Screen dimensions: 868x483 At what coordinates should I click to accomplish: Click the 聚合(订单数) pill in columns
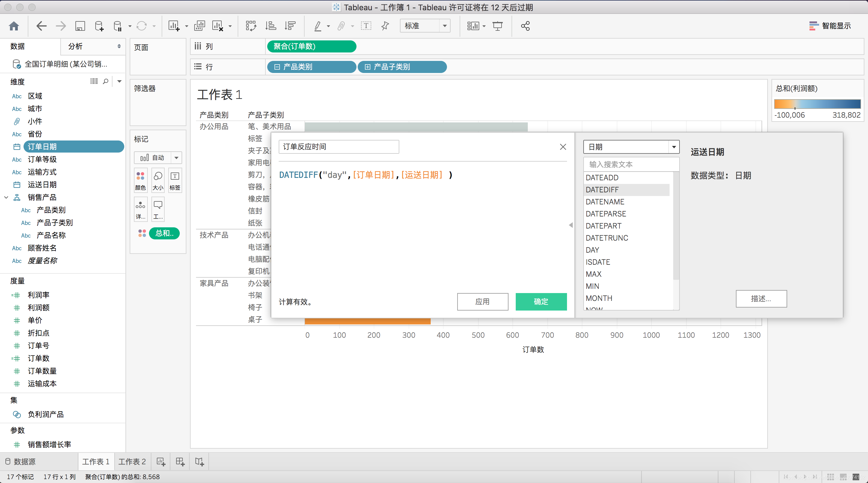312,46
